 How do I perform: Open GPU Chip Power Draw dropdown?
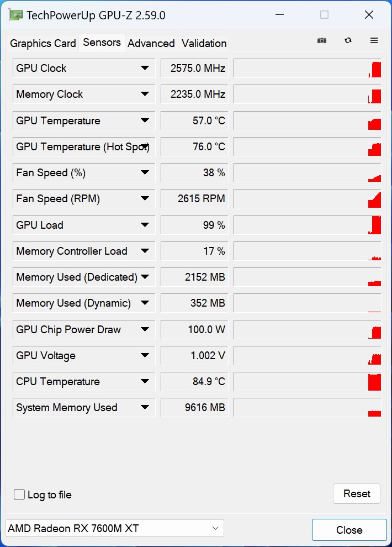(145, 329)
